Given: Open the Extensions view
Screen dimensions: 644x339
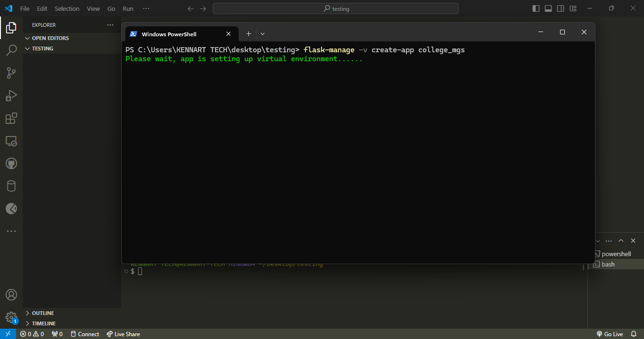Looking at the screenshot, I should (x=11, y=118).
